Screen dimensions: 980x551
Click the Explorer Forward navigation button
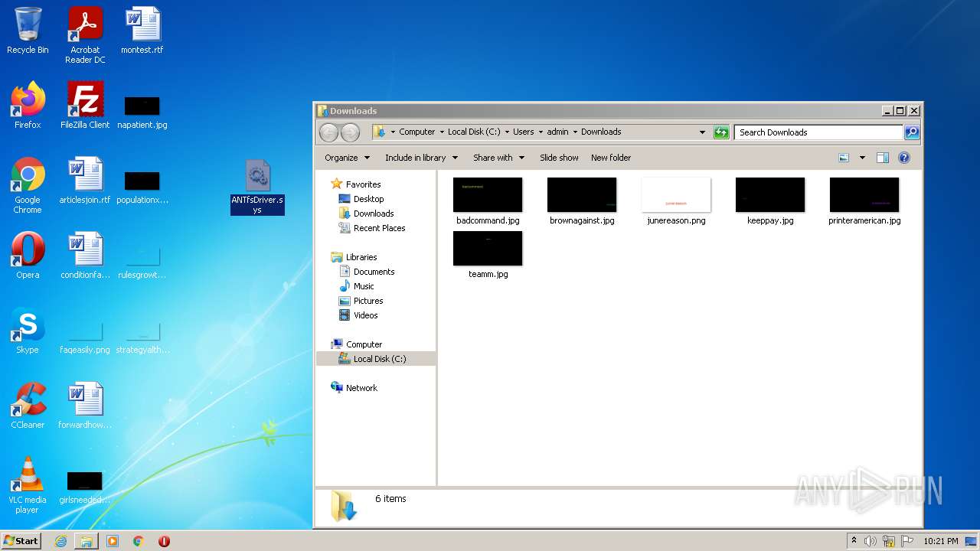tap(350, 132)
